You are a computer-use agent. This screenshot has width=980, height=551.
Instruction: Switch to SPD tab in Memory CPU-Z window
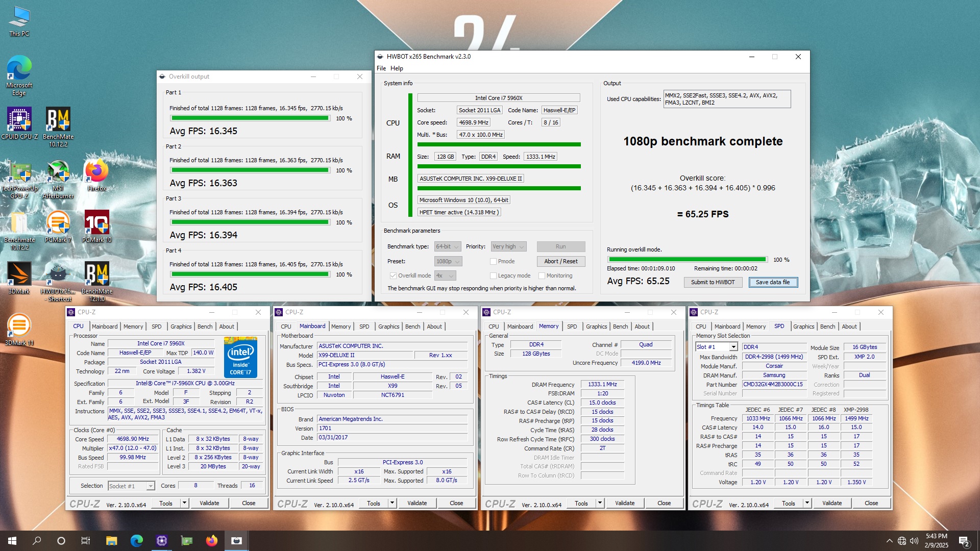click(572, 327)
